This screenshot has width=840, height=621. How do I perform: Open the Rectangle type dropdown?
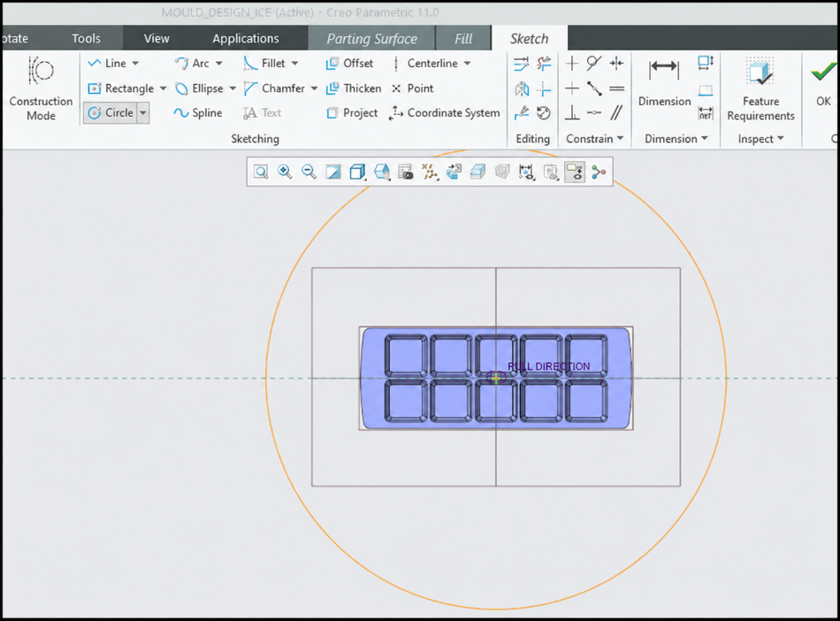point(163,88)
